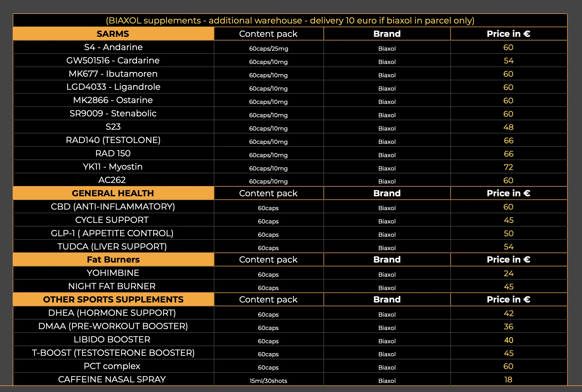
Task: Select the price 36 for DMAA
Action: pos(509,327)
